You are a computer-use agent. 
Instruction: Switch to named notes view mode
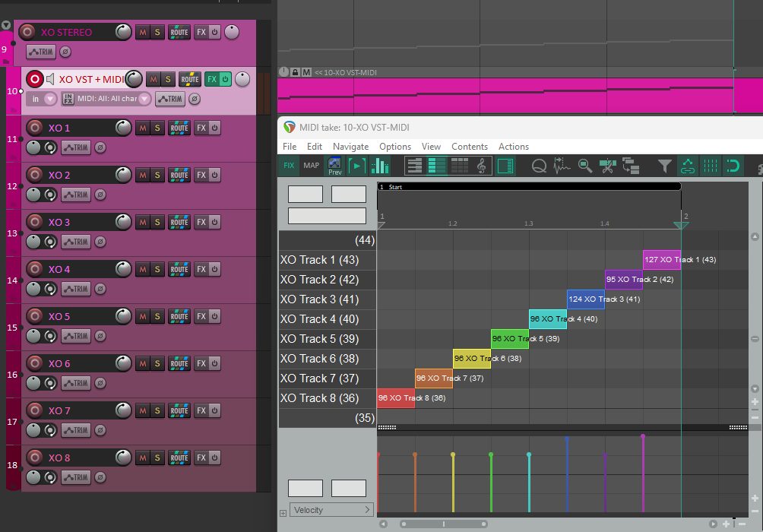point(436,166)
